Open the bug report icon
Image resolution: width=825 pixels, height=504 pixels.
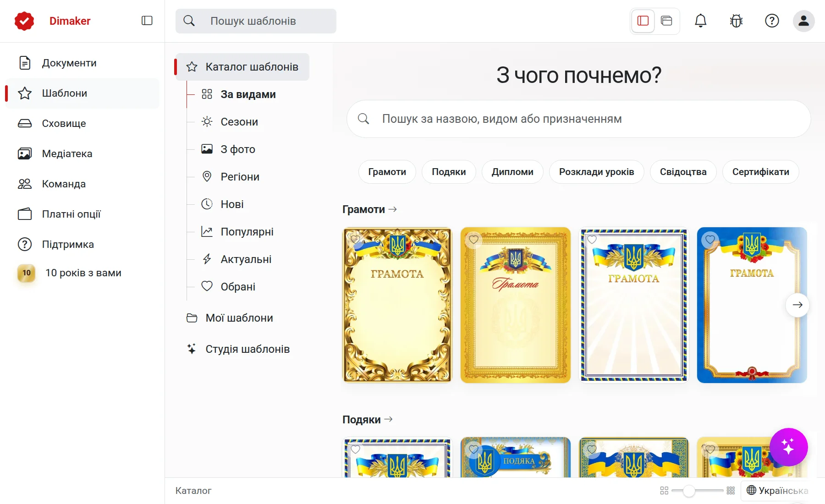tap(736, 21)
